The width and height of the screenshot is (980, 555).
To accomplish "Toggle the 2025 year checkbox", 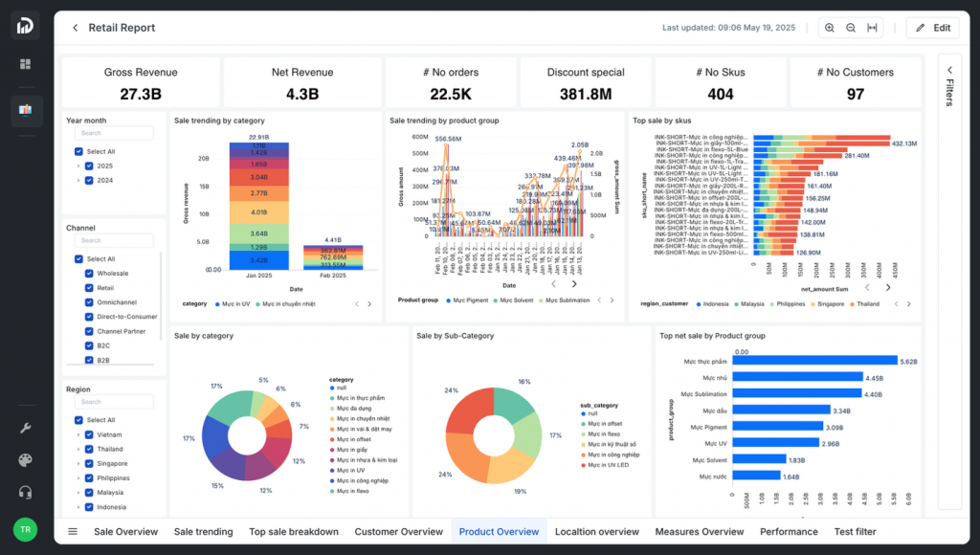I will point(89,166).
